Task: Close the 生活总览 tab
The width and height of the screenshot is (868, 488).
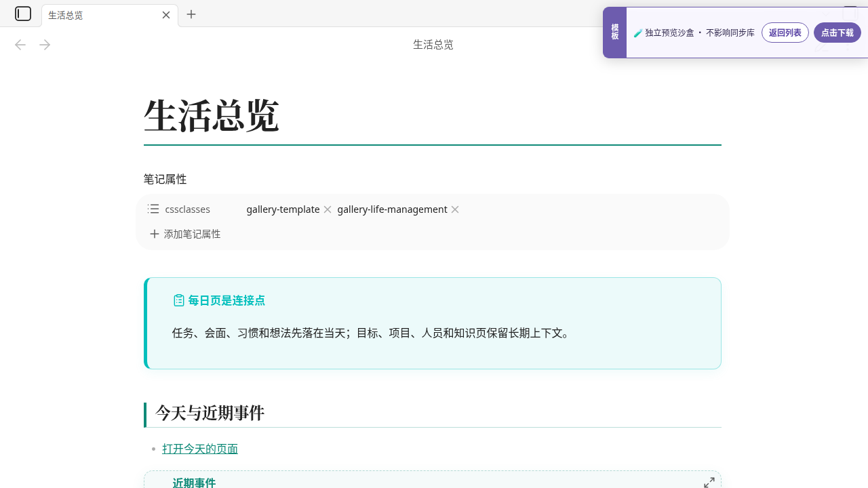Action: [x=166, y=15]
